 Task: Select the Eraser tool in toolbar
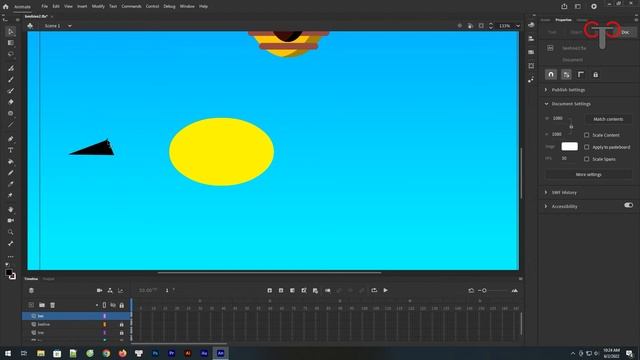coord(11,102)
